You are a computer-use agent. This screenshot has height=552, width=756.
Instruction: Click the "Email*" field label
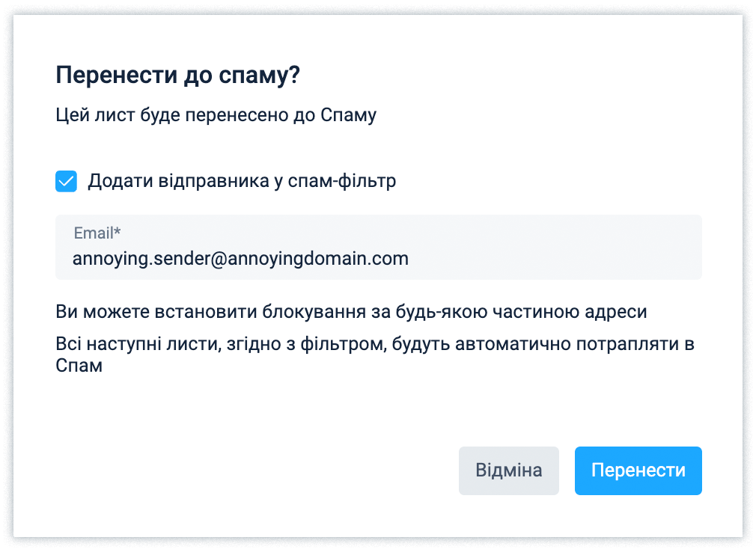click(97, 233)
